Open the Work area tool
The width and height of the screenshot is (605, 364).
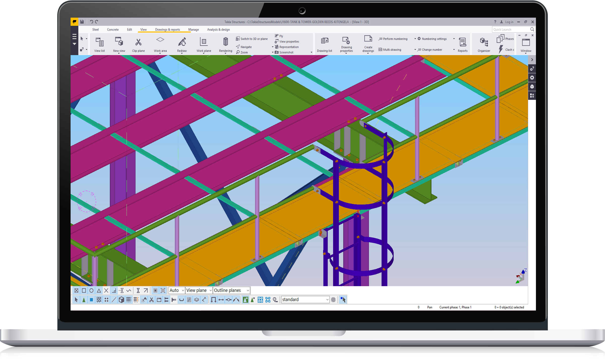tap(160, 40)
